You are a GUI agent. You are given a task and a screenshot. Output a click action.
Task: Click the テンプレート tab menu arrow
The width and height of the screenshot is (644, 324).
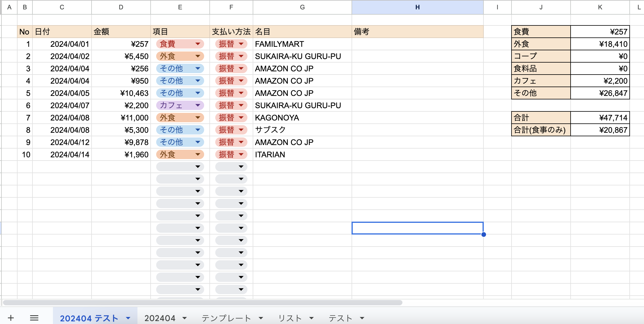[x=261, y=318]
